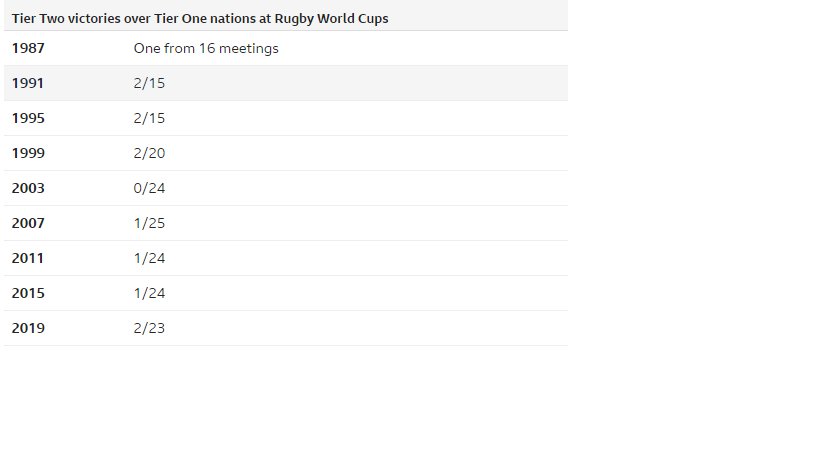This screenshot has height=460, width=819.
Task: Click the 2/15 value beside 1991
Action: (x=149, y=83)
